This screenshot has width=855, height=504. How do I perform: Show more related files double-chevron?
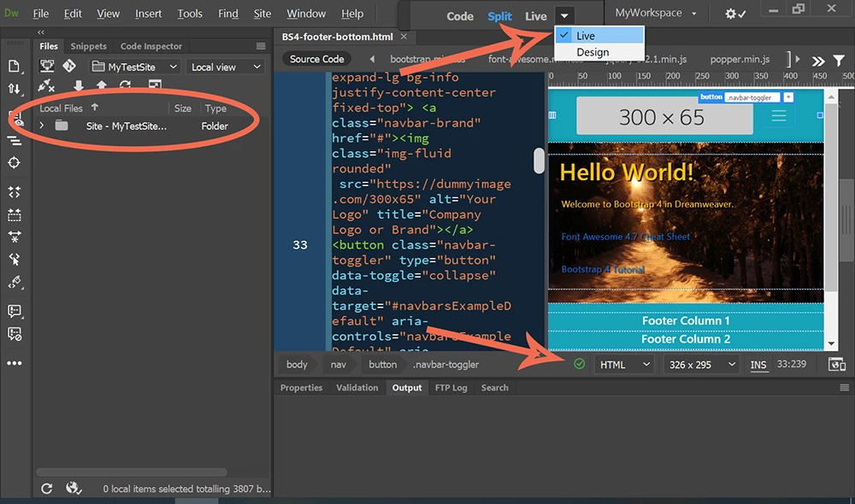click(818, 61)
